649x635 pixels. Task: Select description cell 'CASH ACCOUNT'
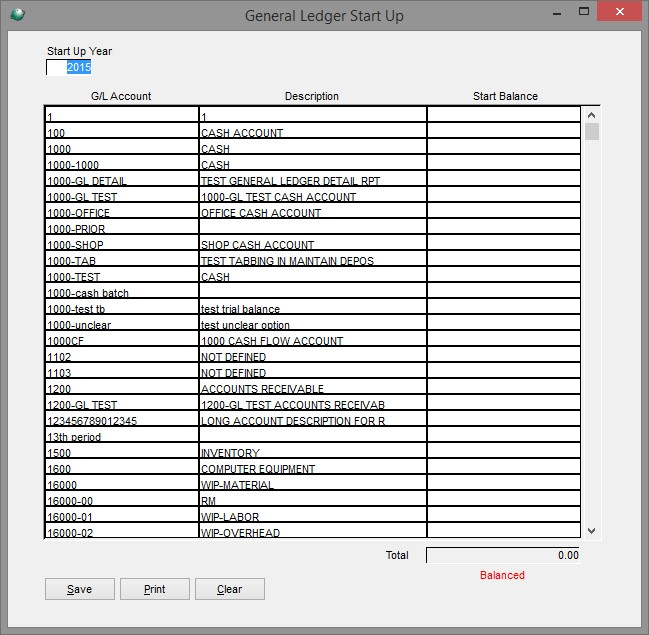click(x=313, y=131)
